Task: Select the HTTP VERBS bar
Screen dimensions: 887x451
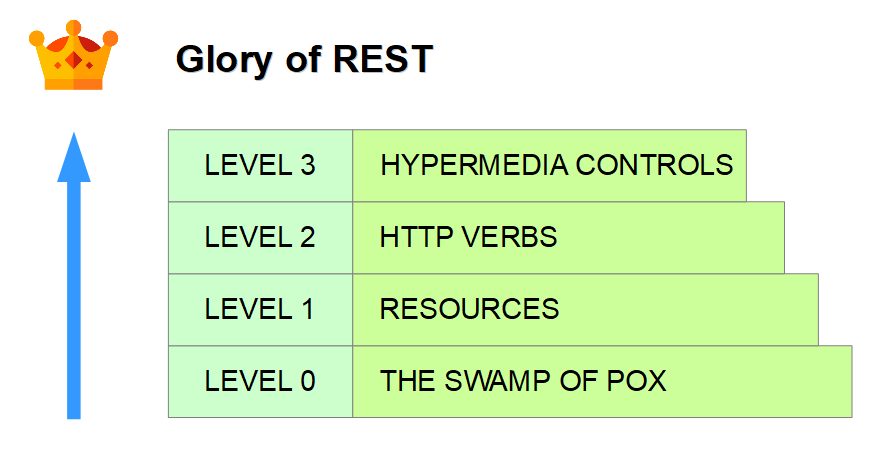Action: [x=569, y=237]
